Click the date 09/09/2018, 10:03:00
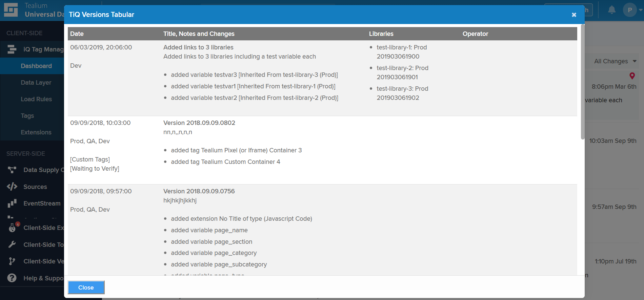The image size is (644, 300). click(100, 123)
